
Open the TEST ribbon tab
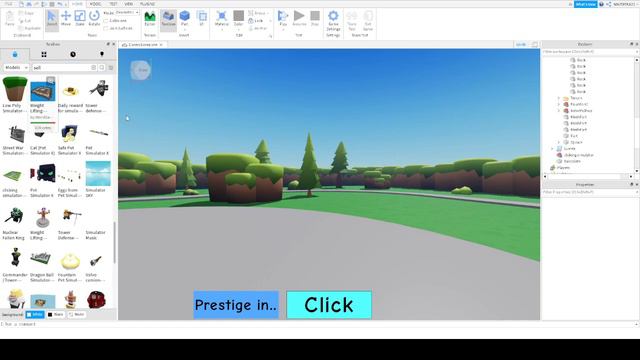coord(113,4)
